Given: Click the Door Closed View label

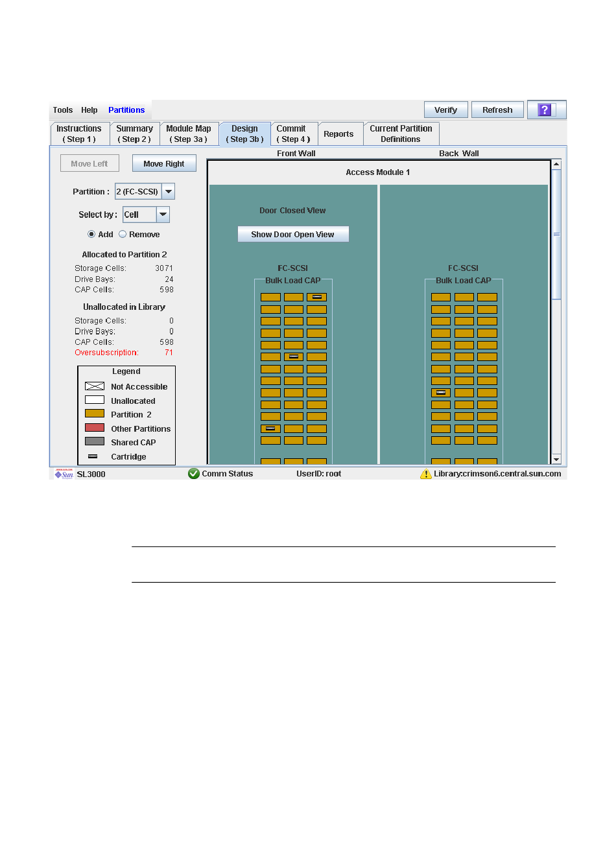Looking at the screenshot, I should click(293, 211).
